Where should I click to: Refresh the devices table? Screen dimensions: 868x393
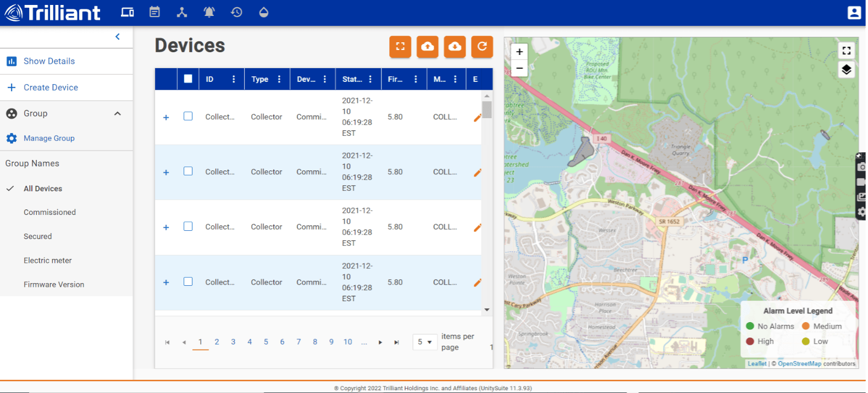tap(482, 47)
